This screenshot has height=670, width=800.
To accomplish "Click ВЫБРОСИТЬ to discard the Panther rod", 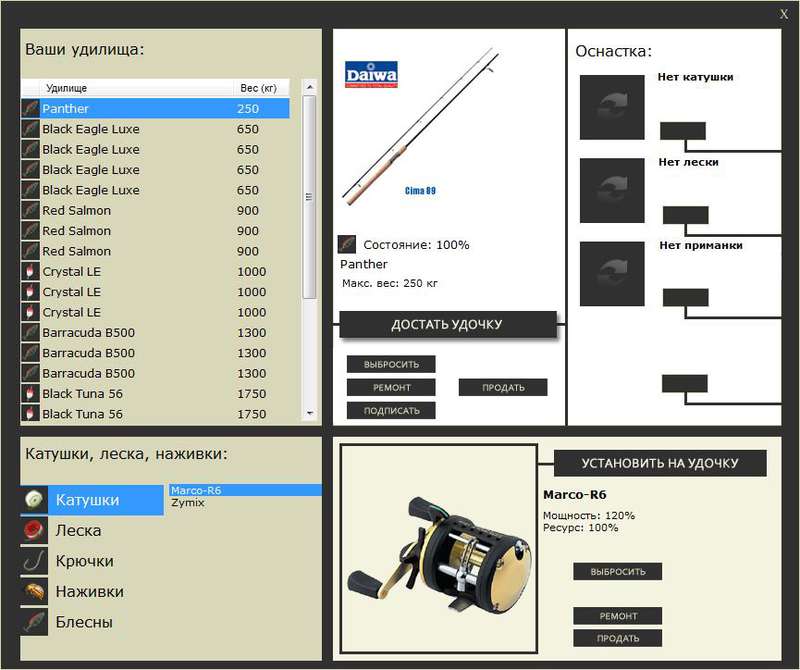I will tap(391, 364).
